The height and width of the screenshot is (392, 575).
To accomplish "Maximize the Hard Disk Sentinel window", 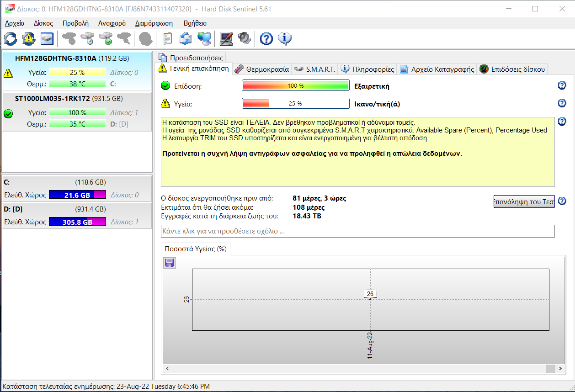I will click(x=535, y=9).
